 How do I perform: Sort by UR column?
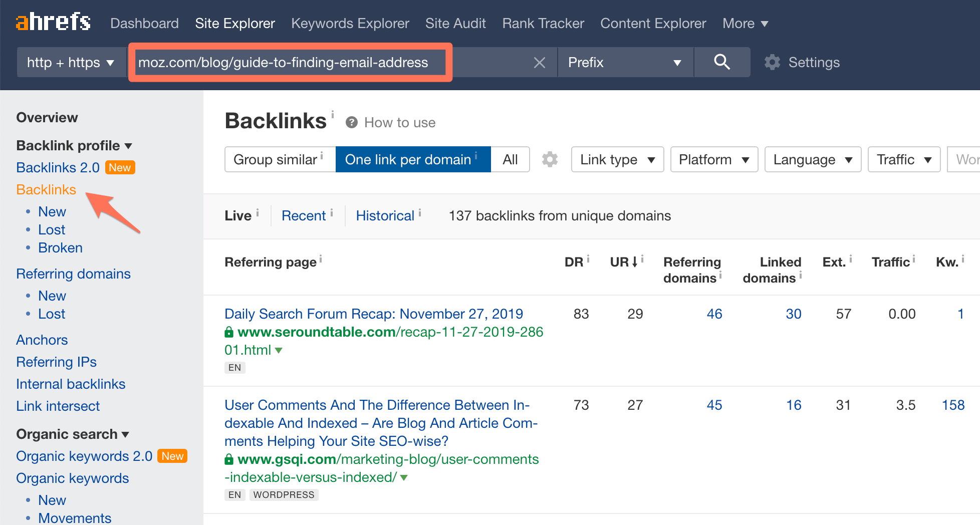(x=624, y=262)
